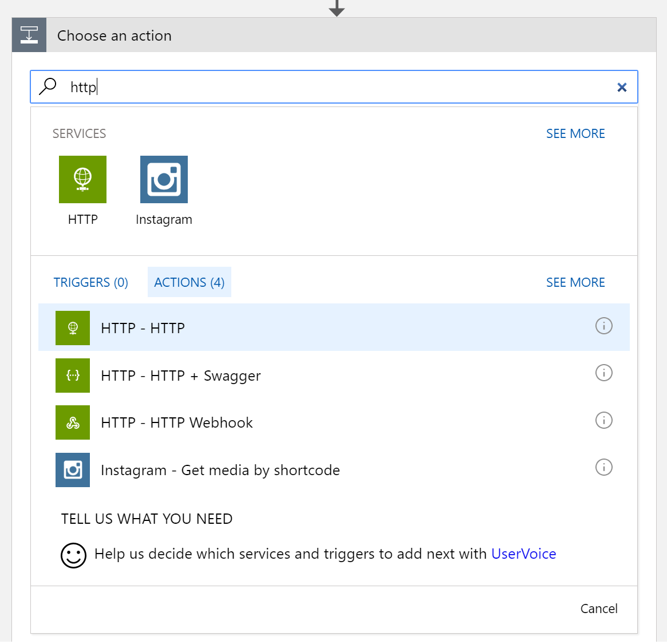The width and height of the screenshot is (667, 644).
Task: Click the Choose an action header icon
Action: [x=29, y=35]
